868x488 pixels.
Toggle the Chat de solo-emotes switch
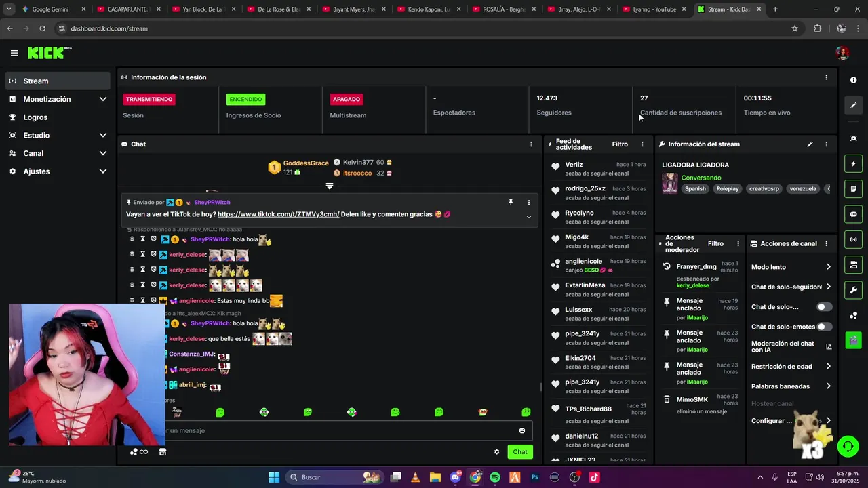click(824, 327)
